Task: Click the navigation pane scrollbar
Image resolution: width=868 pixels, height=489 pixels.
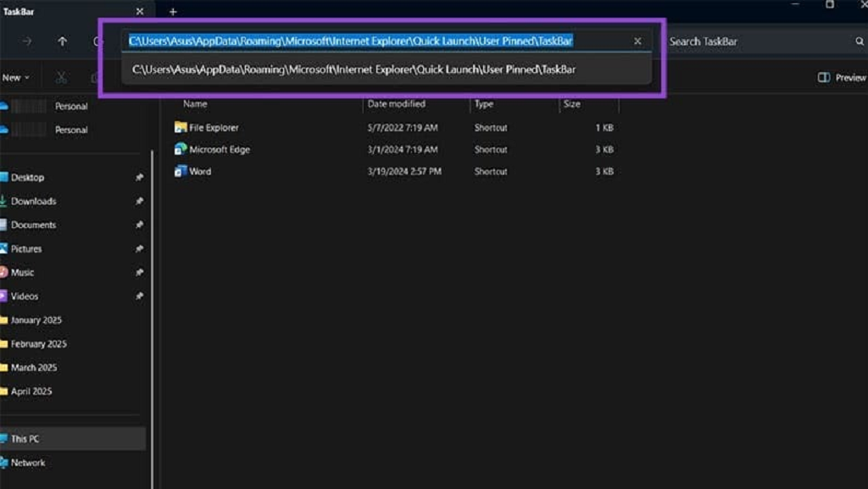Action: coord(152,320)
